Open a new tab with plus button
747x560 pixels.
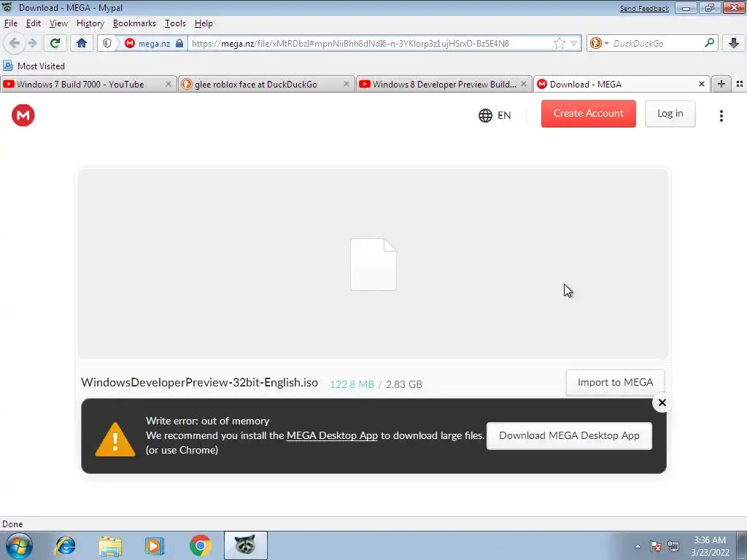click(721, 84)
